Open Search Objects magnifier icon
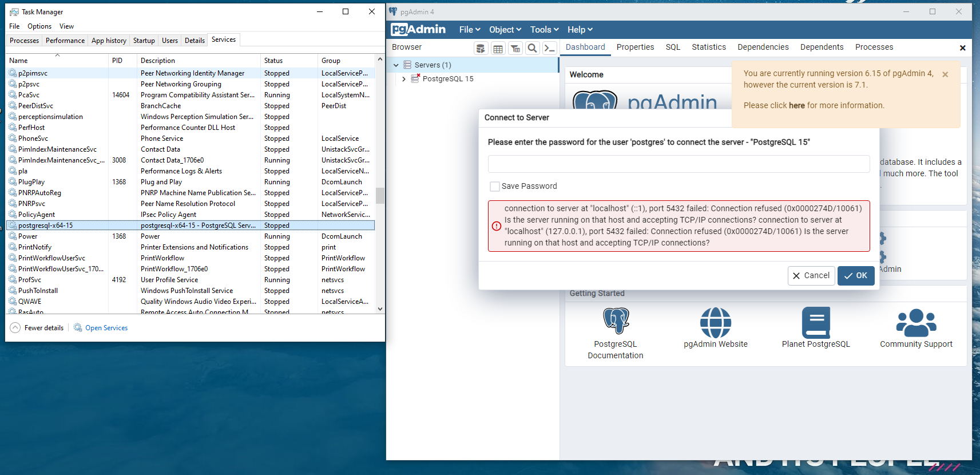 [532, 49]
